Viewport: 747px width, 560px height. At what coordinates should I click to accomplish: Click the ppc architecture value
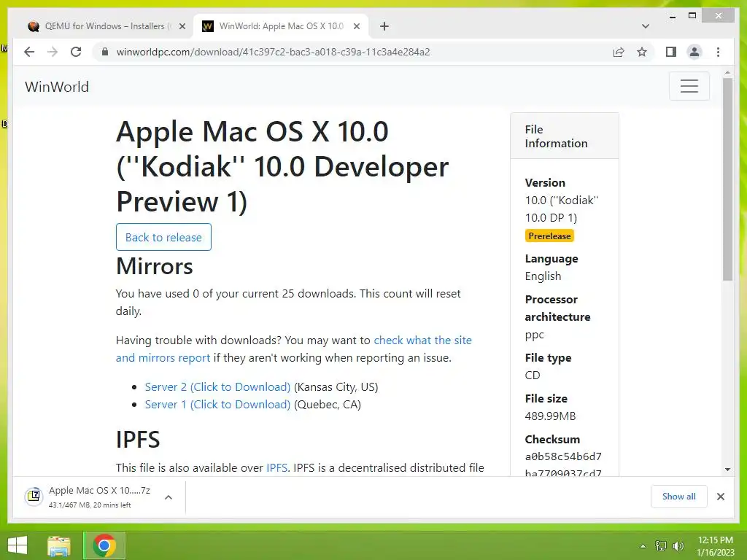(x=535, y=334)
